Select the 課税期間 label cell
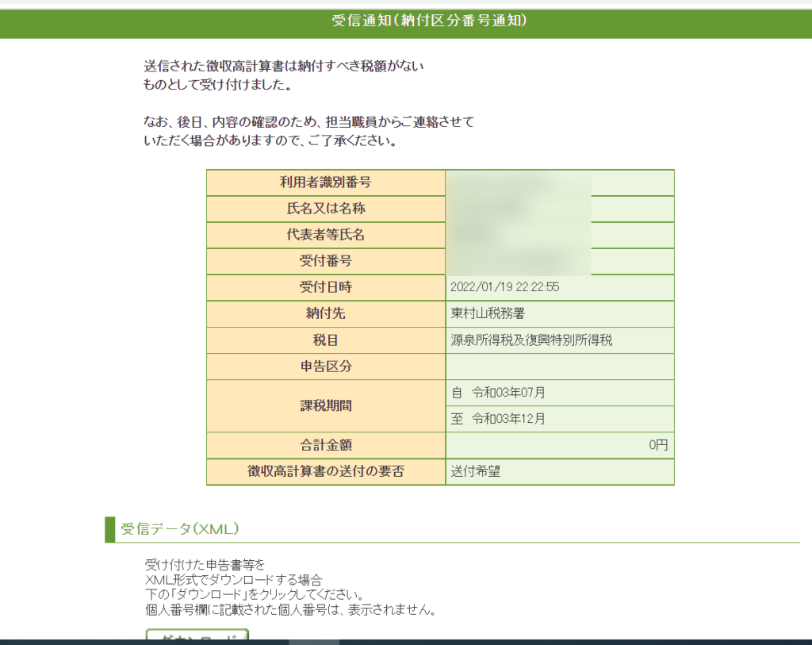Image resolution: width=812 pixels, height=645 pixels. (325, 405)
